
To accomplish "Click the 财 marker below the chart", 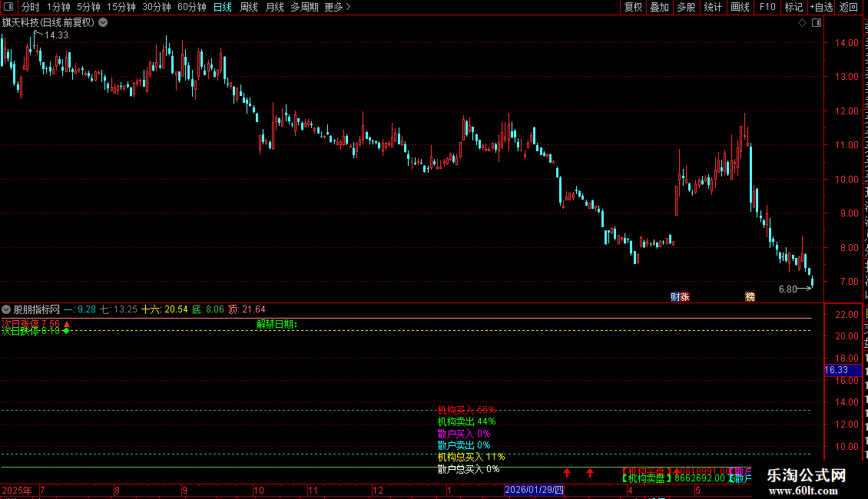I will [675, 297].
